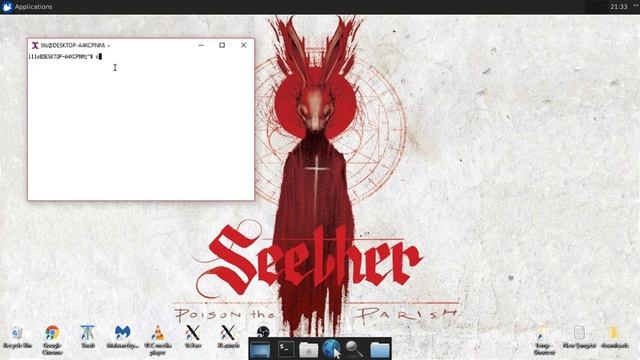Minimize the terminal window
Image resolution: width=640 pixels, height=360 pixels.
pos(201,45)
